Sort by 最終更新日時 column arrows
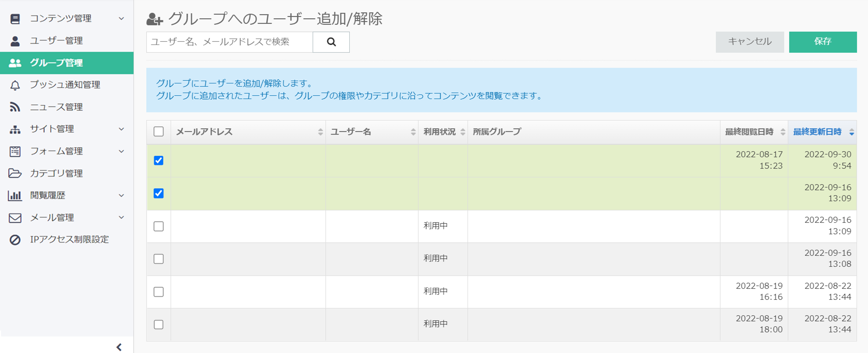Viewport: 868px width, 353px height. (x=852, y=132)
